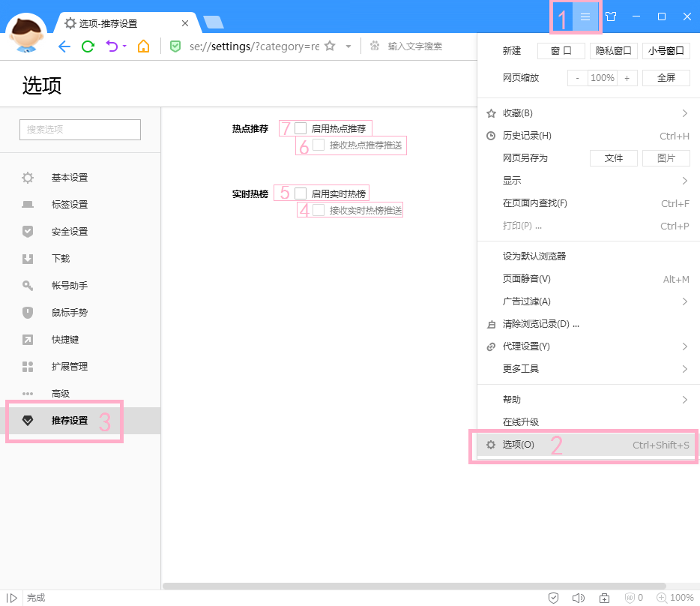Expand the 广告过滤(A) submenu
Screen dimensions: 700x606
(x=588, y=301)
